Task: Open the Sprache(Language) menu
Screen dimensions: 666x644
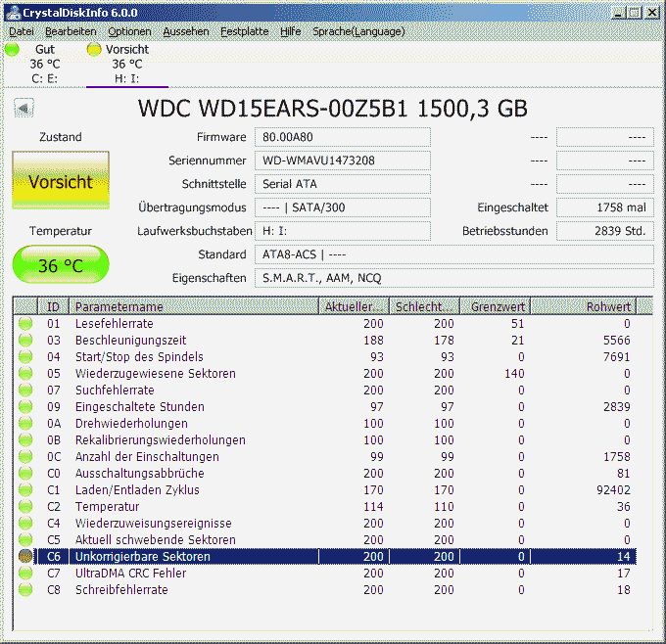Action: click(x=358, y=31)
